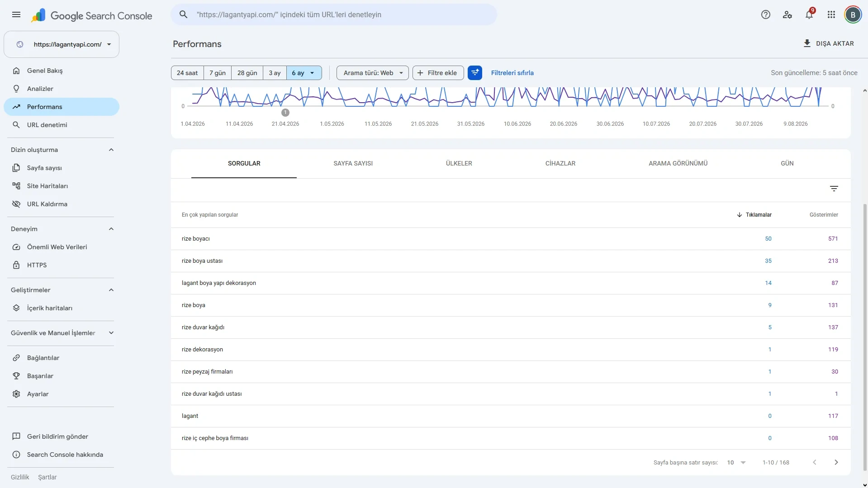Open the Arama türü: Web dropdown
The image size is (868, 488).
pos(373,73)
